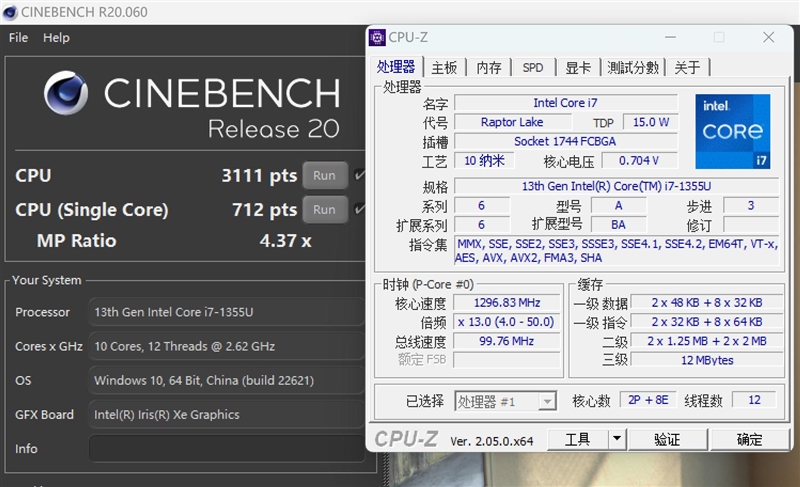The height and width of the screenshot is (487, 800).
Task: Click the 验证 button
Action: (667, 439)
